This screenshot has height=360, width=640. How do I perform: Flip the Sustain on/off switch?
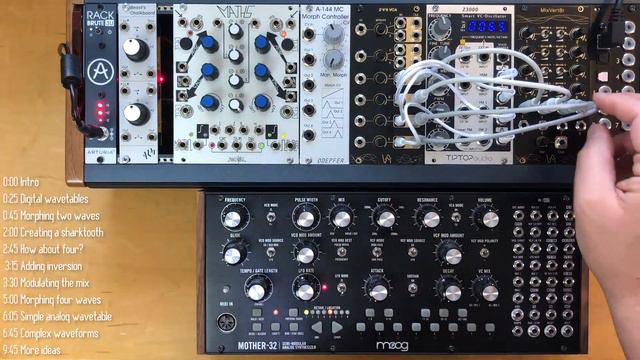tap(413, 289)
